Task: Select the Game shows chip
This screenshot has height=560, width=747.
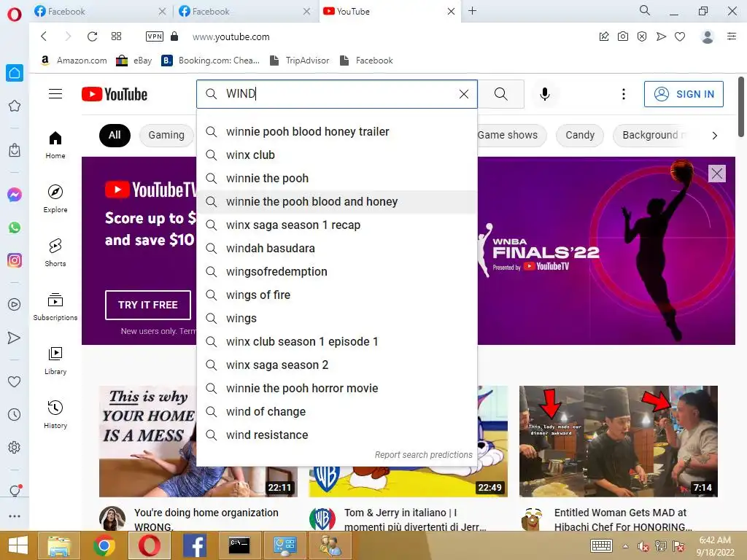Action: pyautogui.click(x=508, y=135)
